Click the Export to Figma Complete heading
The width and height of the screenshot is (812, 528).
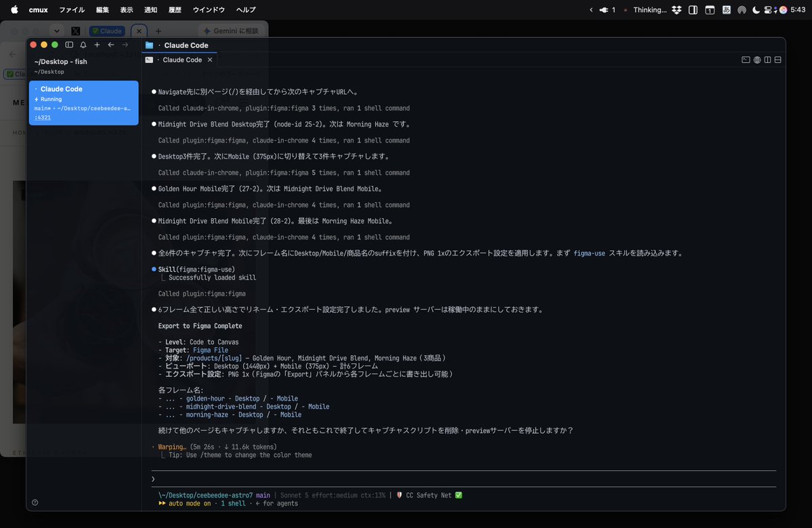click(x=200, y=326)
